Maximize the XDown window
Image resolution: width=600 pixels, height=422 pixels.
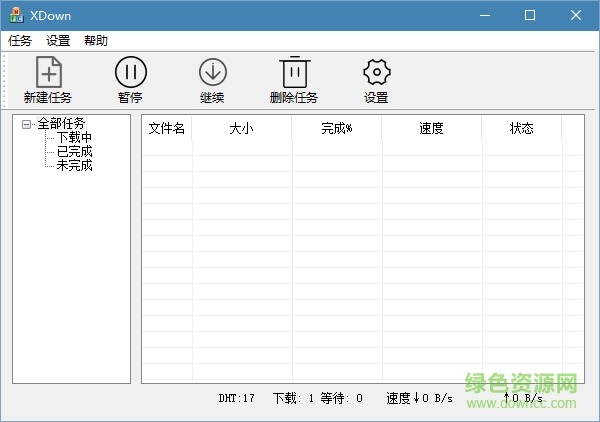pos(530,16)
